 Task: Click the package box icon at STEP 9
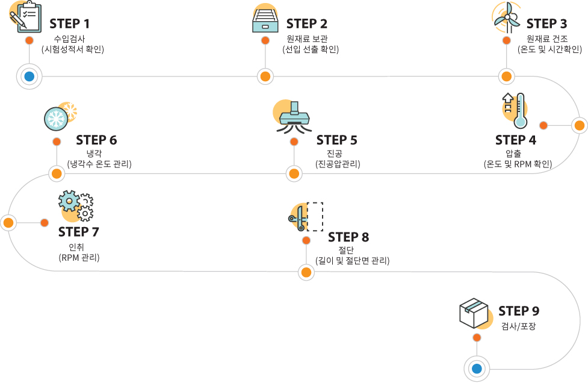[x=476, y=314]
